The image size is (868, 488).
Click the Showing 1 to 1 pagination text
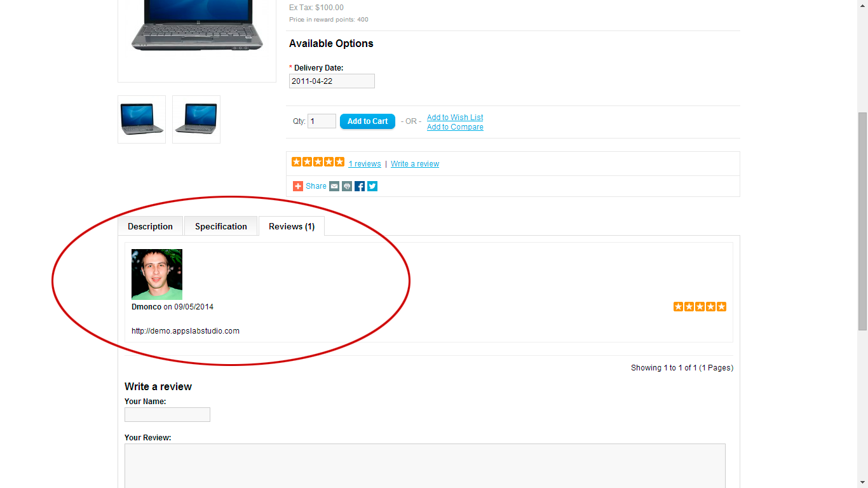click(682, 368)
